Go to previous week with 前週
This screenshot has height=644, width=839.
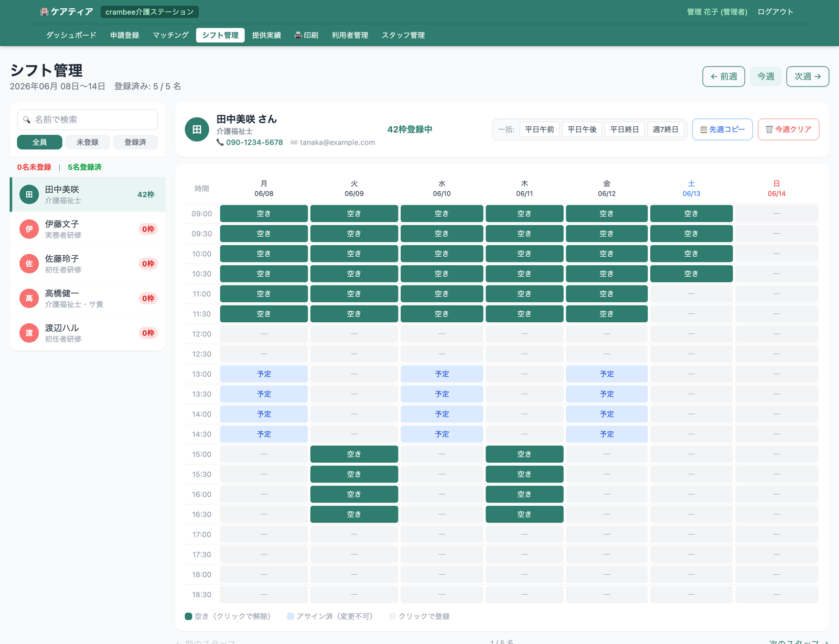click(724, 77)
